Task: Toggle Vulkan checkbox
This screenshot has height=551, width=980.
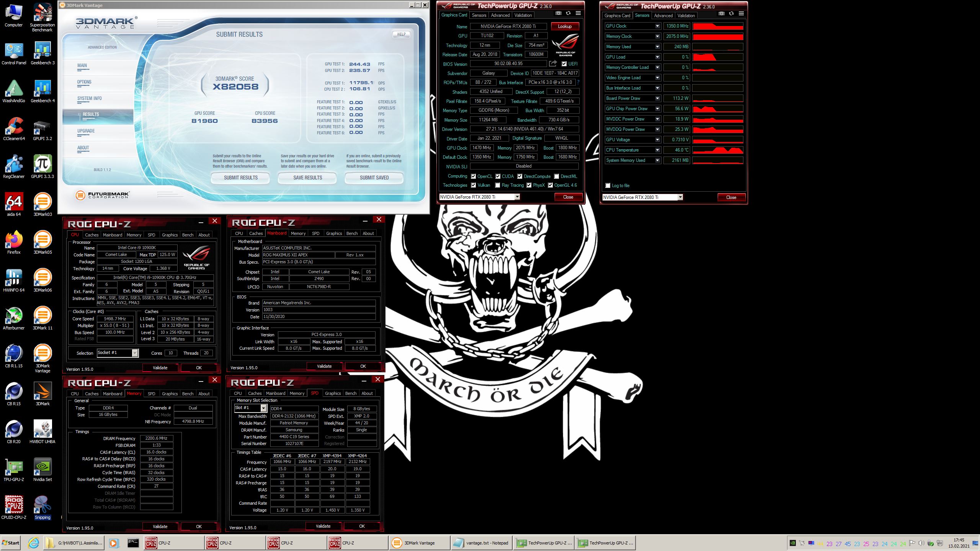Action: point(473,185)
